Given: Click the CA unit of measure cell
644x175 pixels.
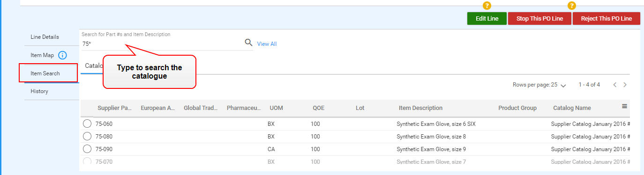Looking at the screenshot, I should [x=271, y=149].
